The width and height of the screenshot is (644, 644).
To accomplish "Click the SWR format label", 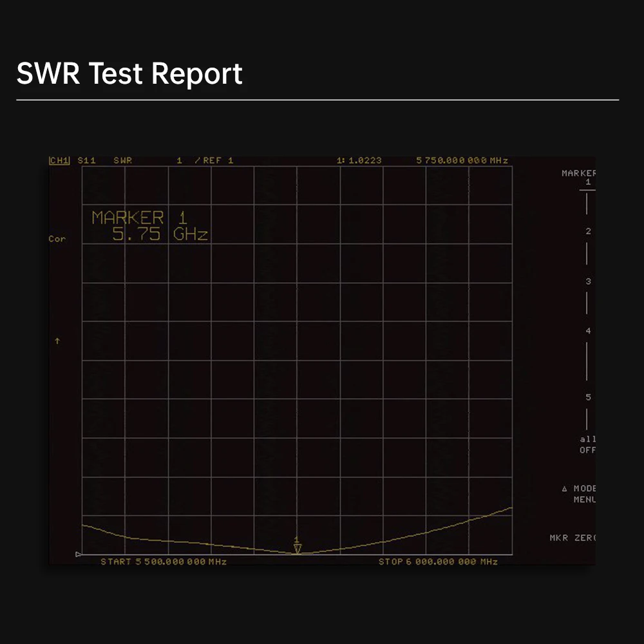I will [122, 160].
